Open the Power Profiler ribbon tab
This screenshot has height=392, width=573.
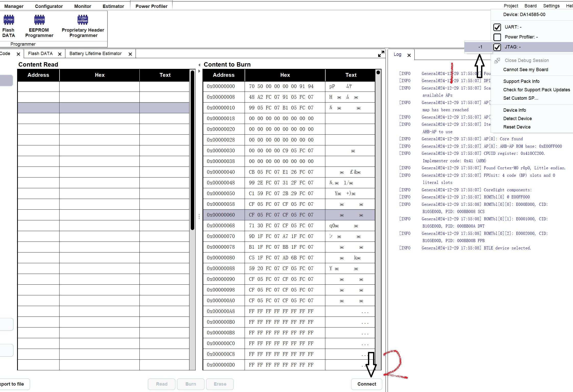(x=151, y=6)
